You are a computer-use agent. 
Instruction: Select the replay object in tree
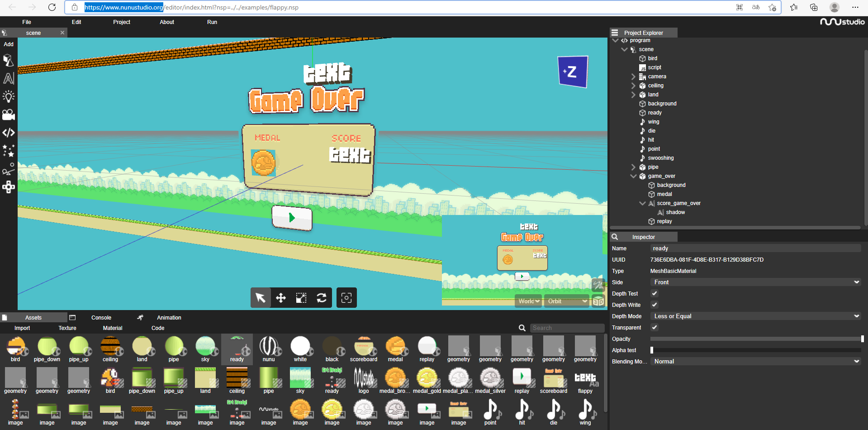pos(664,221)
